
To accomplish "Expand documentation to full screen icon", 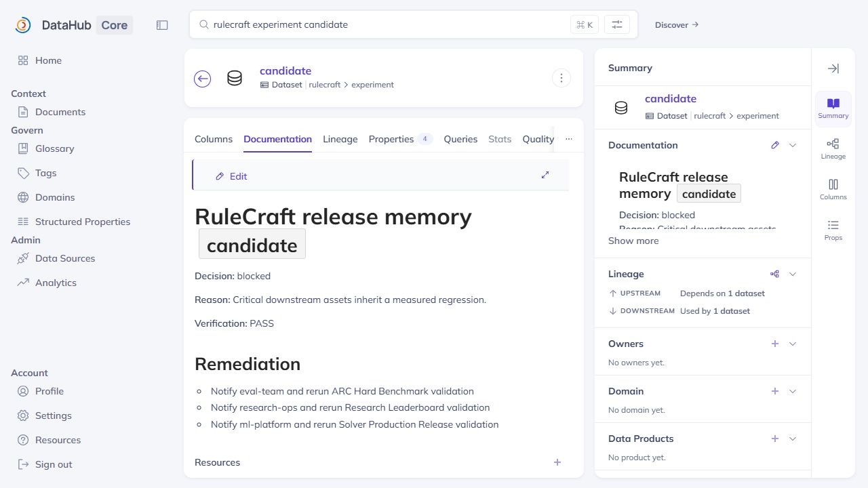I will tap(545, 175).
